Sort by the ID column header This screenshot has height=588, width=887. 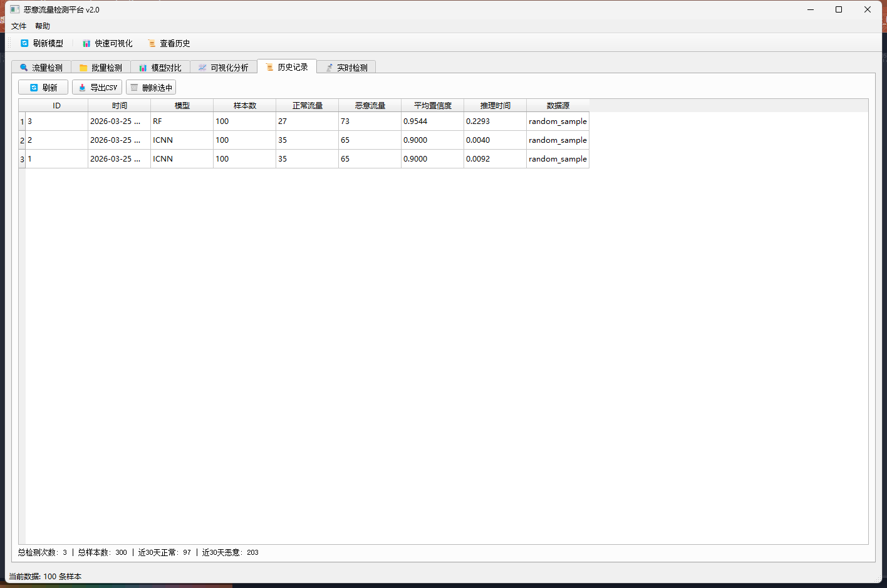pos(57,105)
